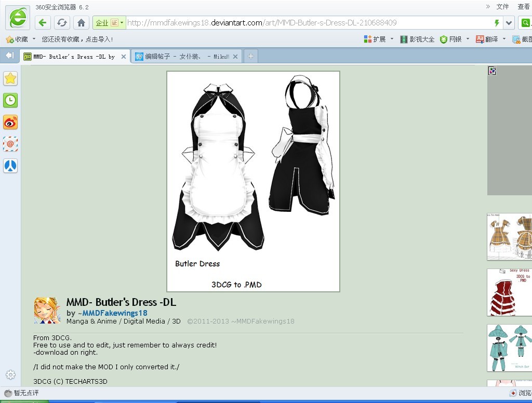Click the sidebar settings gear icon
Screen dimensions: 532x403
[10, 374]
